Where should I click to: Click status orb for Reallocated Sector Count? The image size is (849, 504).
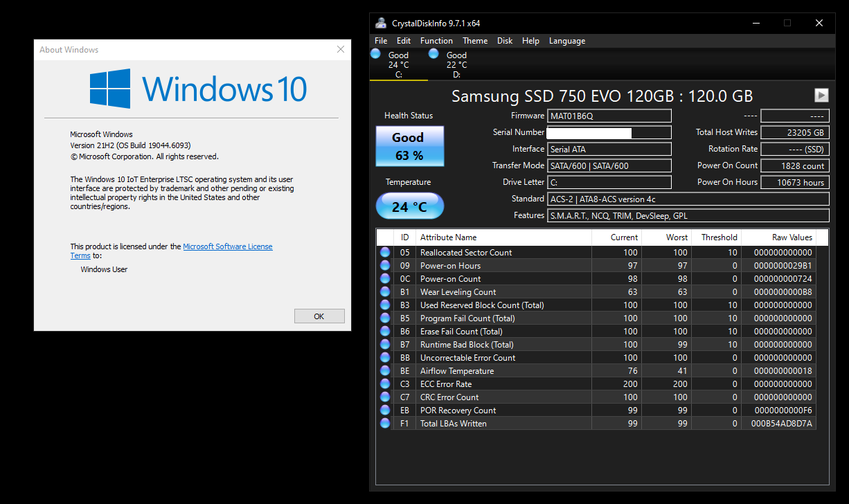pos(385,253)
